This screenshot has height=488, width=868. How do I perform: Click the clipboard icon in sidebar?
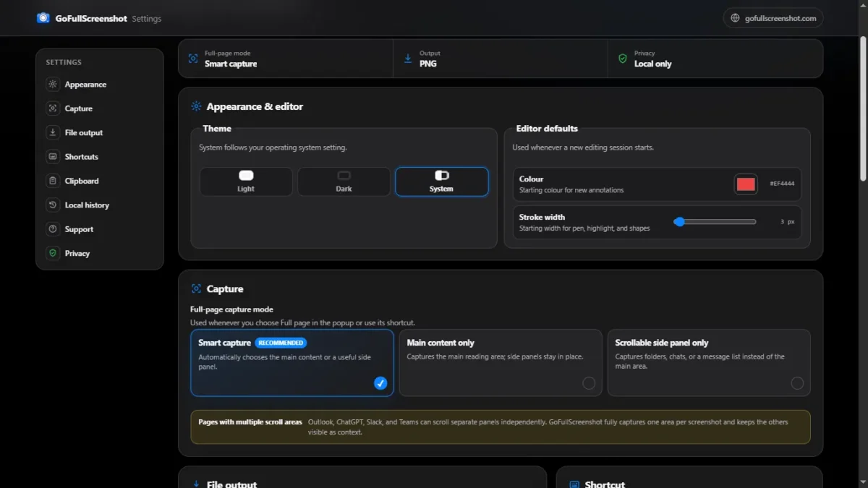(52, 181)
